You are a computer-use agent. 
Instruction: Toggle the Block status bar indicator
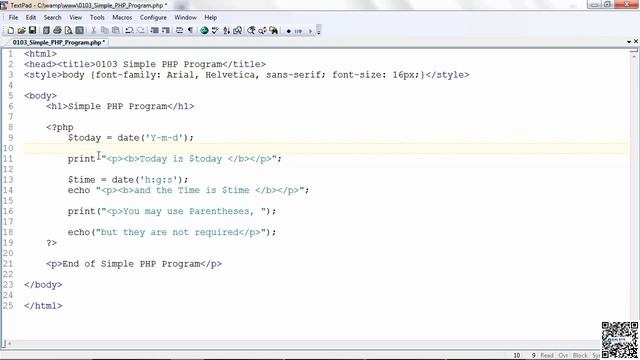pyautogui.click(x=580, y=356)
